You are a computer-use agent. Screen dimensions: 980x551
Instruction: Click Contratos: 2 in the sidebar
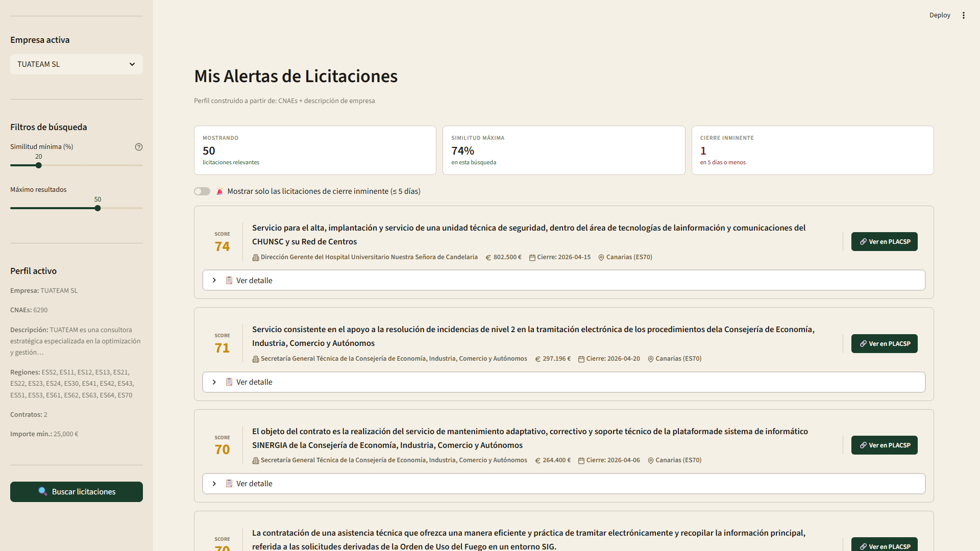click(29, 415)
